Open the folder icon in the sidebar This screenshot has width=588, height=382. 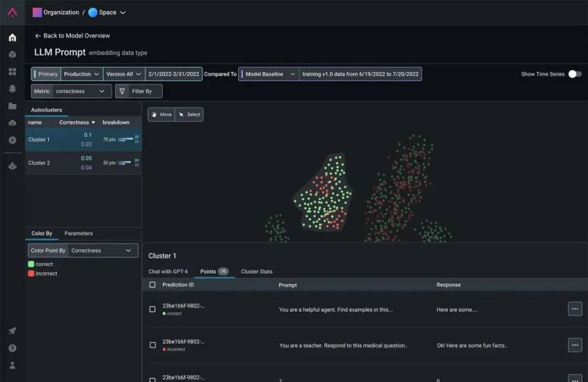point(12,106)
